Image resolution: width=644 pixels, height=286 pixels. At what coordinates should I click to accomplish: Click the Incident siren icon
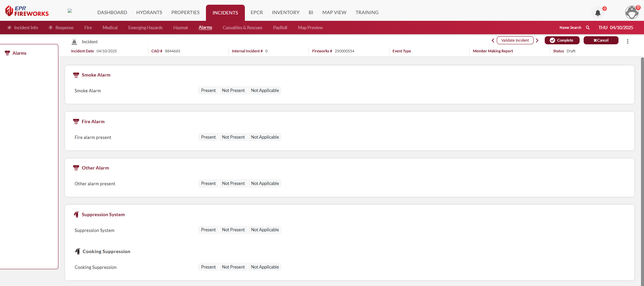tap(74, 42)
